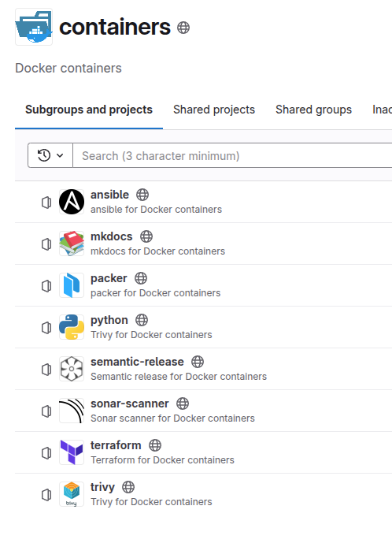This screenshot has width=392, height=543.
Task: Click the public globe icon next to packer
Action: (141, 278)
